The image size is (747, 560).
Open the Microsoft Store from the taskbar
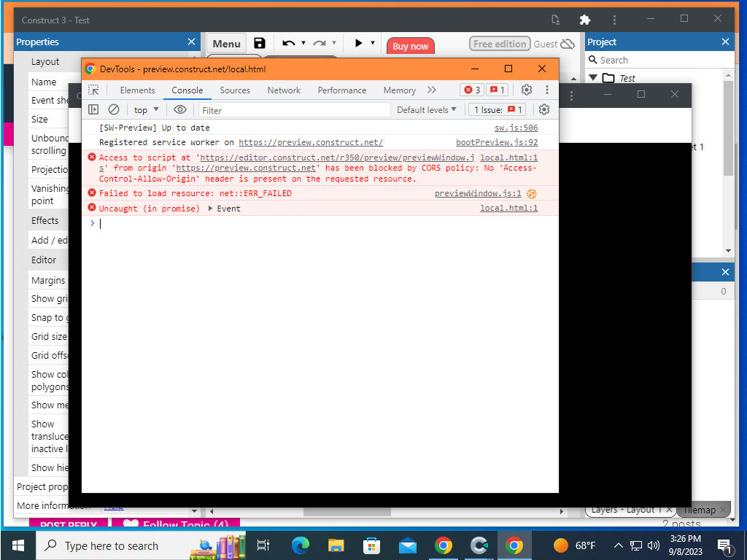pyautogui.click(x=371, y=545)
